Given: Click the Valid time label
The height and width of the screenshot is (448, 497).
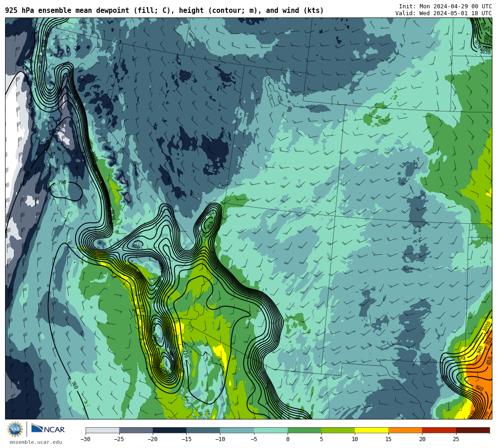Looking at the screenshot, I should pos(444,13).
